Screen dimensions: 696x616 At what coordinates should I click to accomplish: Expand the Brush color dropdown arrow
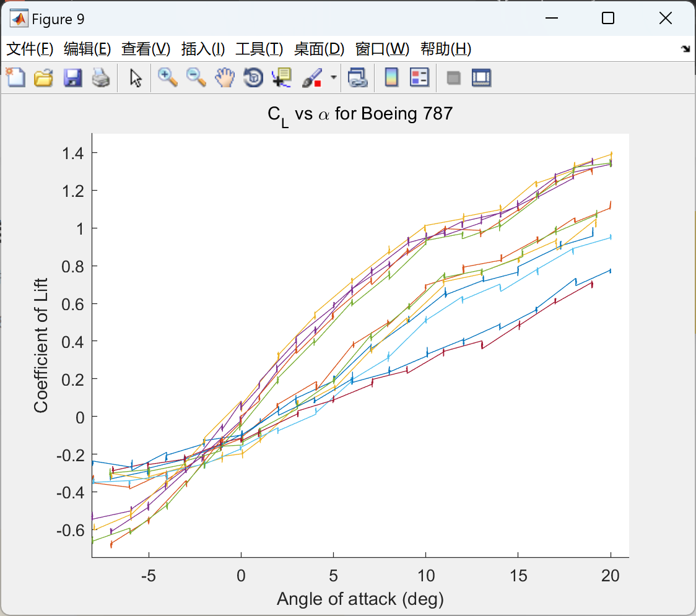pos(333,77)
